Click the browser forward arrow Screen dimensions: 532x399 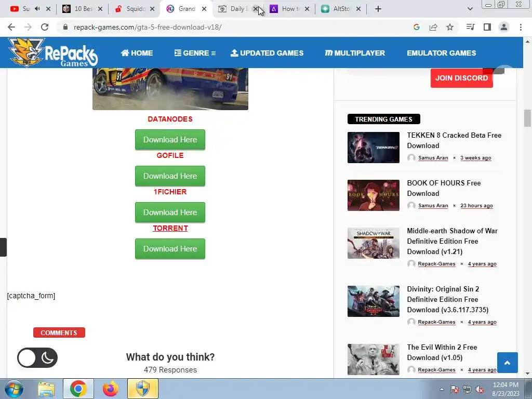[28, 27]
